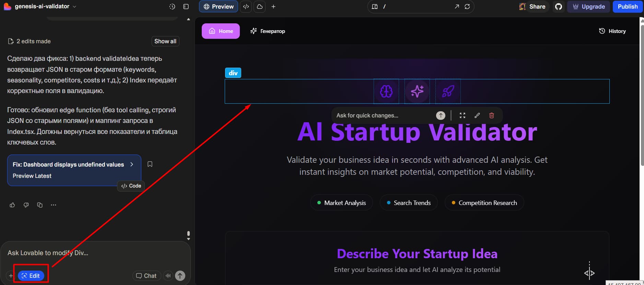Click the refresh preview icon
The width and height of the screenshot is (644, 285).
pyautogui.click(x=467, y=7)
